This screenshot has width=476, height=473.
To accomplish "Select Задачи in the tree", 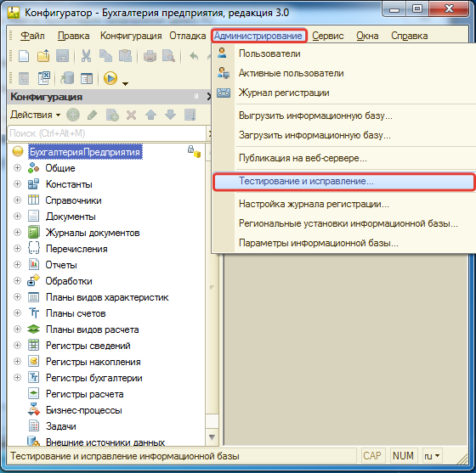I will point(60,426).
